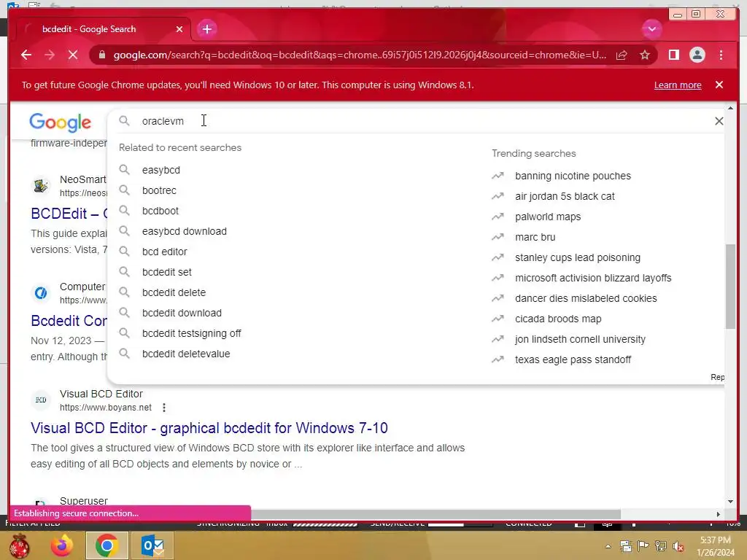Click scroll down arrow of page scrollbar
The width and height of the screenshot is (747, 560).
click(730, 502)
